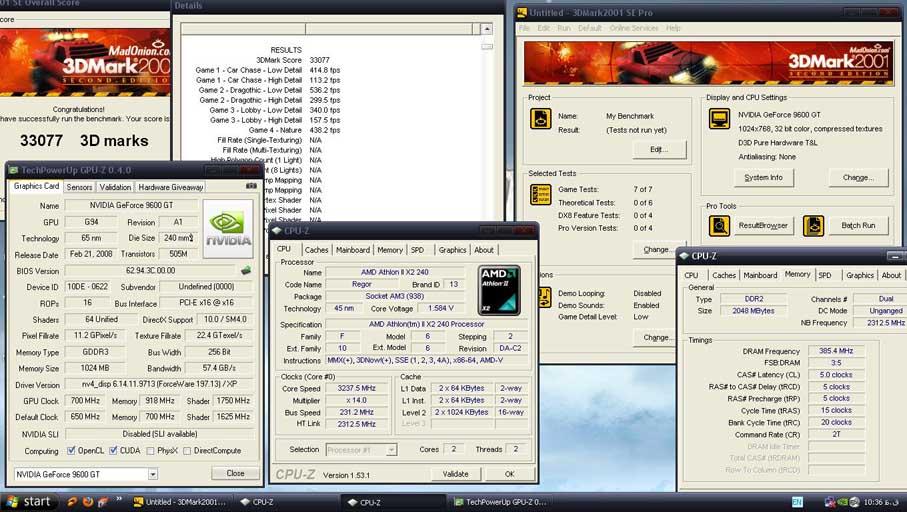Image resolution: width=907 pixels, height=512 pixels.
Task: Click the taskbar clock
Action: [x=882, y=502]
